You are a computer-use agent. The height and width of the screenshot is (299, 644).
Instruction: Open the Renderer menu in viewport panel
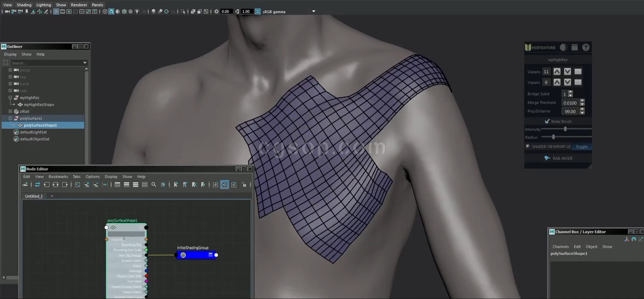pos(79,5)
